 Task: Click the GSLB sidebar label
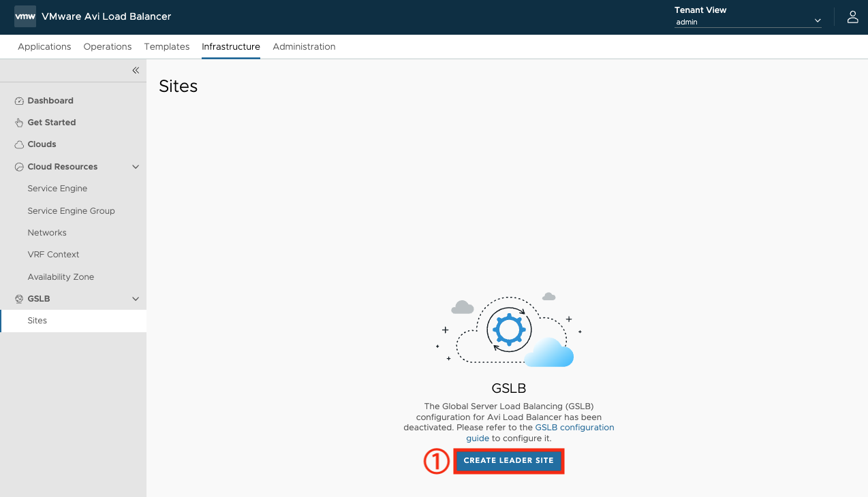click(39, 299)
